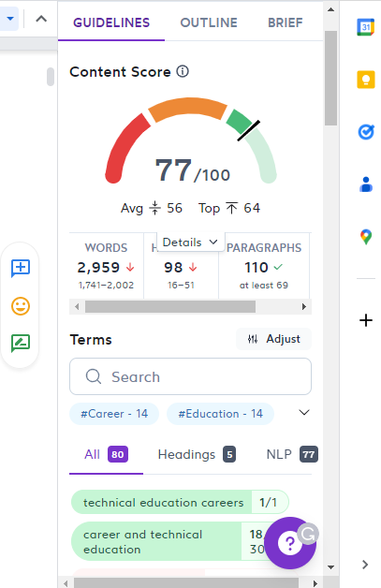Switch to the BRIEF tab

click(285, 22)
